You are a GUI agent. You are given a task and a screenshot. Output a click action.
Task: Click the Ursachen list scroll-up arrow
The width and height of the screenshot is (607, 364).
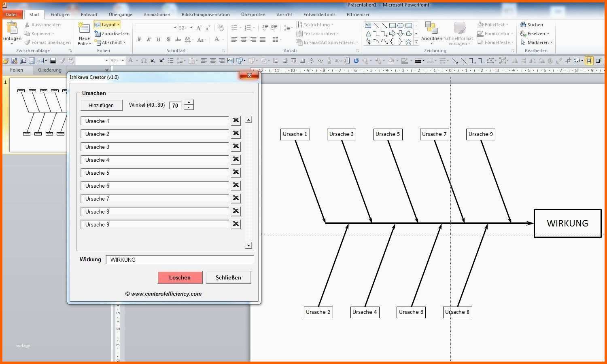click(249, 120)
